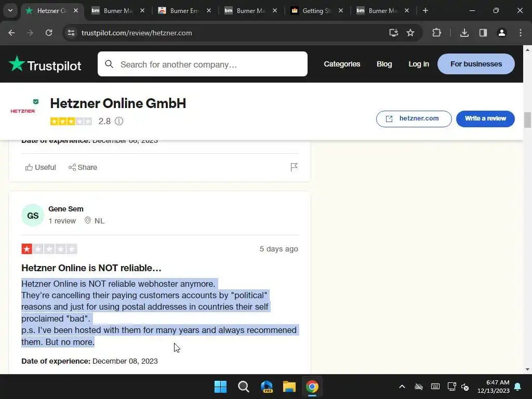This screenshot has width=532, height=399.
Task: Click the search magnifier icon
Action: coord(109,64)
